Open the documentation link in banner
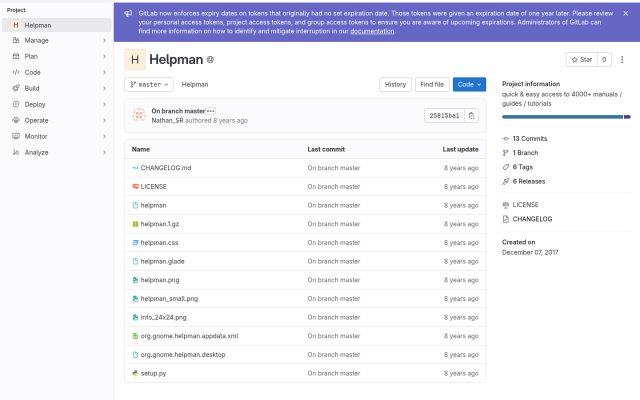This screenshot has width=640, height=400. click(372, 31)
